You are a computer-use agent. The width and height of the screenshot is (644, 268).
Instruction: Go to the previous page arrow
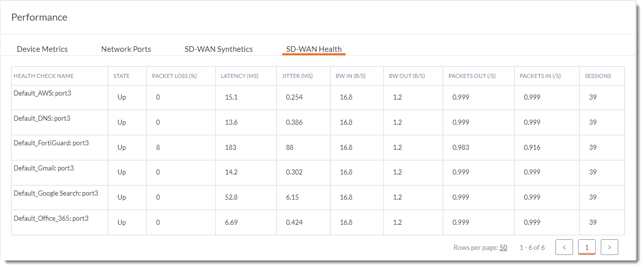tap(564, 247)
